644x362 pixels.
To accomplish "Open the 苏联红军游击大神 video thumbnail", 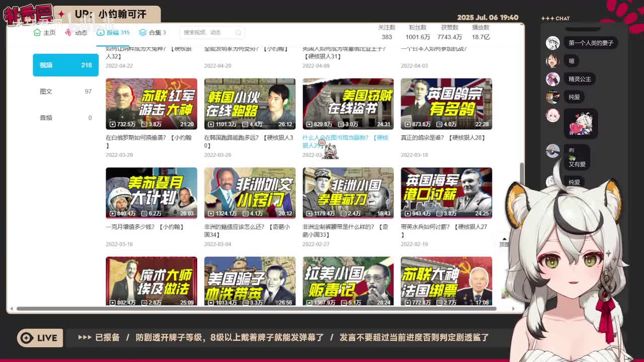I will [151, 104].
